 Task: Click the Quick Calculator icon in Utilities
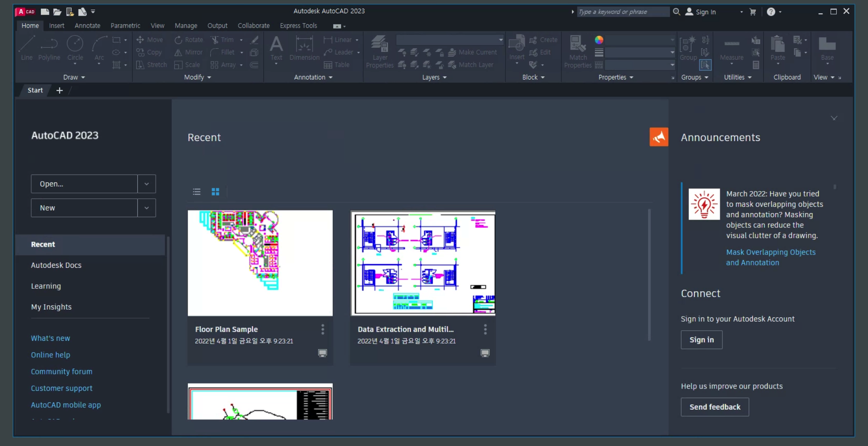click(x=756, y=65)
